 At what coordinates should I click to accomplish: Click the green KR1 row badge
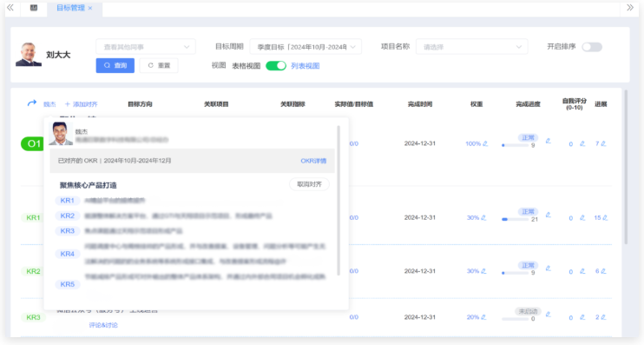tap(32, 217)
